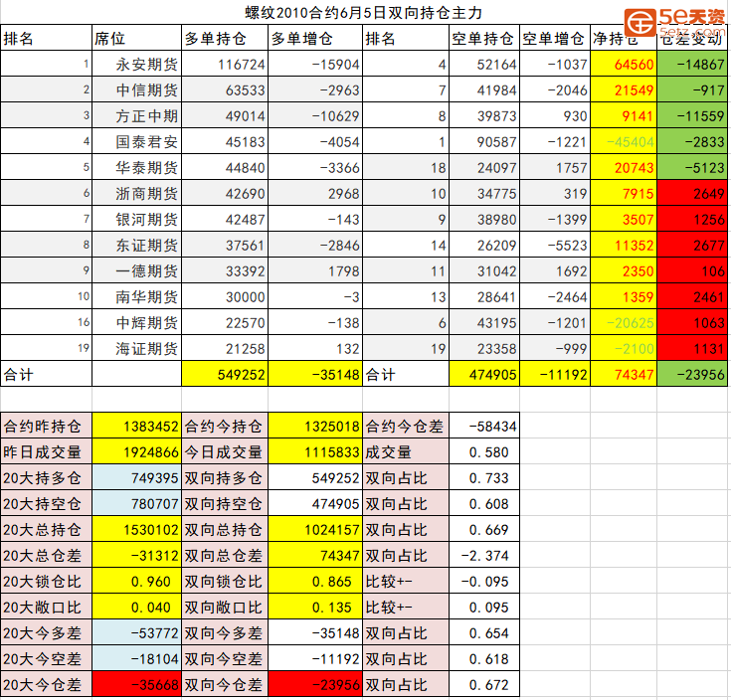This screenshot has width=731, height=700.
Task: Click the 国泰君安 seat cell
Action: point(136,141)
